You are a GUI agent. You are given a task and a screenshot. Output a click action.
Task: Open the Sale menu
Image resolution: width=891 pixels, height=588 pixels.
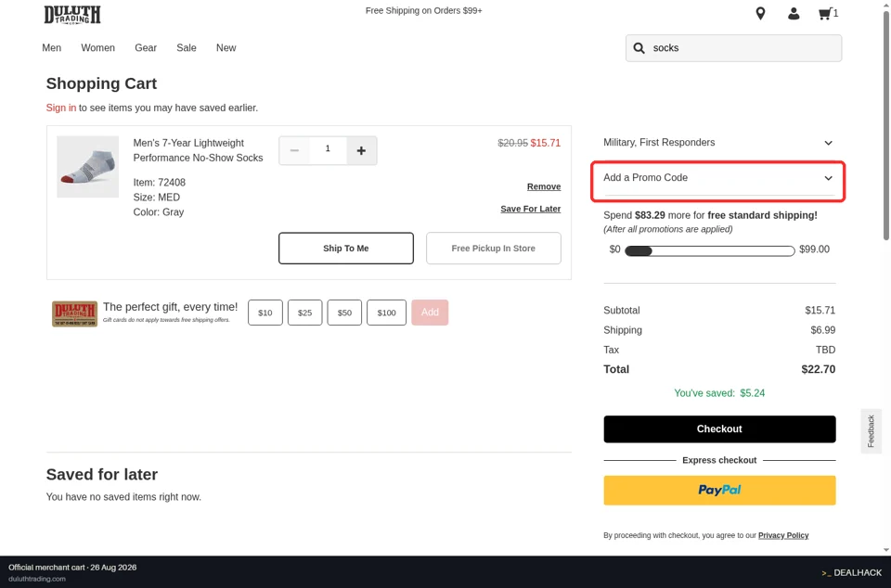187,48
